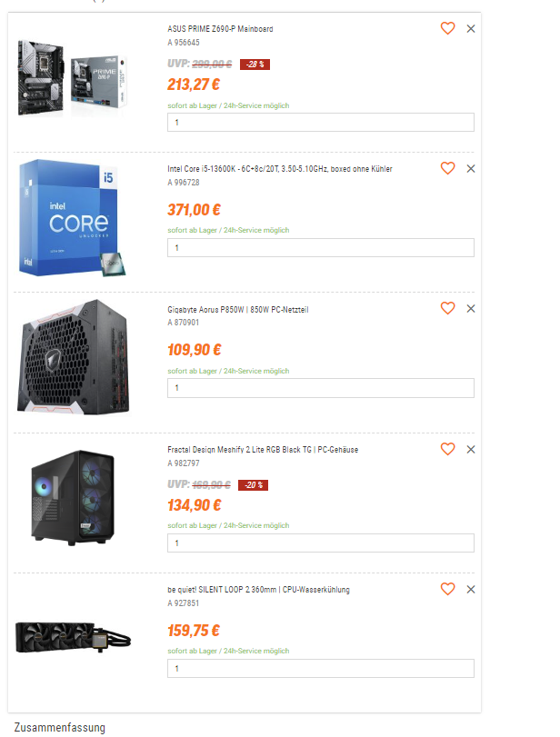This screenshot has height=737, width=560.
Task: Focus quantity field for Intel Core i5-13600K
Action: (321, 248)
